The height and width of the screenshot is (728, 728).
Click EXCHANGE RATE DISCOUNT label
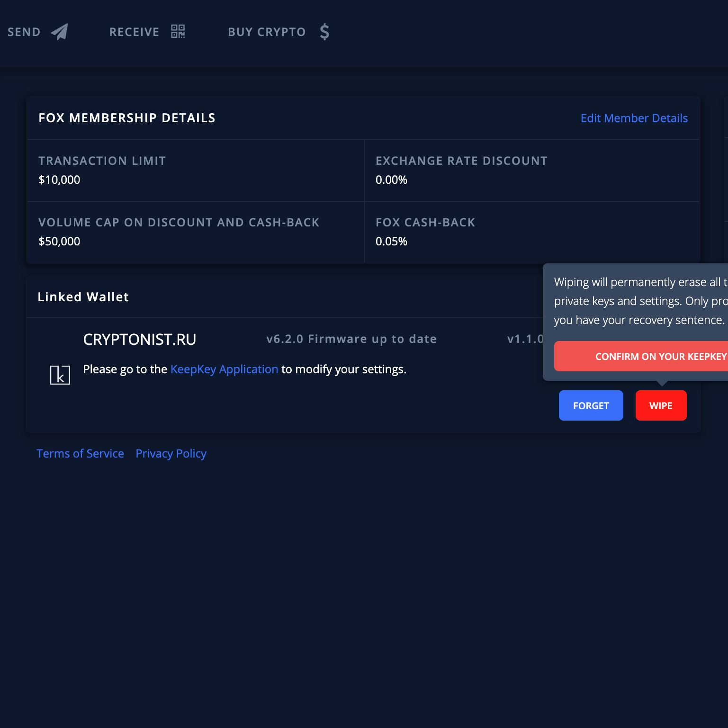(x=461, y=161)
